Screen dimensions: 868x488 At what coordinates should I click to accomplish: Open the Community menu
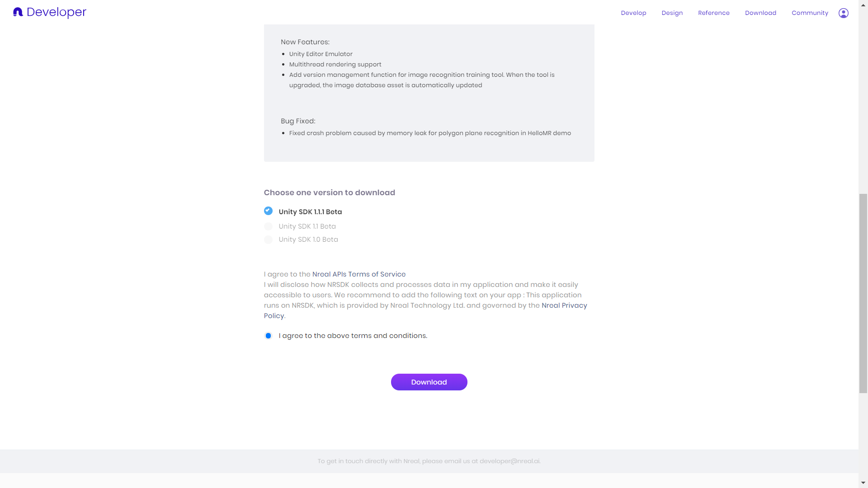[810, 13]
